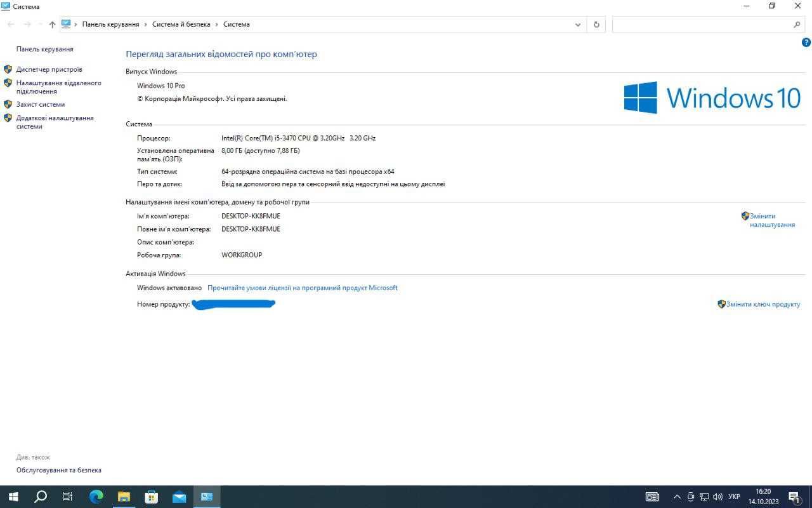
Task: Open 'Панель керування' home link in sidebar
Action: pyautogui.click(x=44, y=49)
